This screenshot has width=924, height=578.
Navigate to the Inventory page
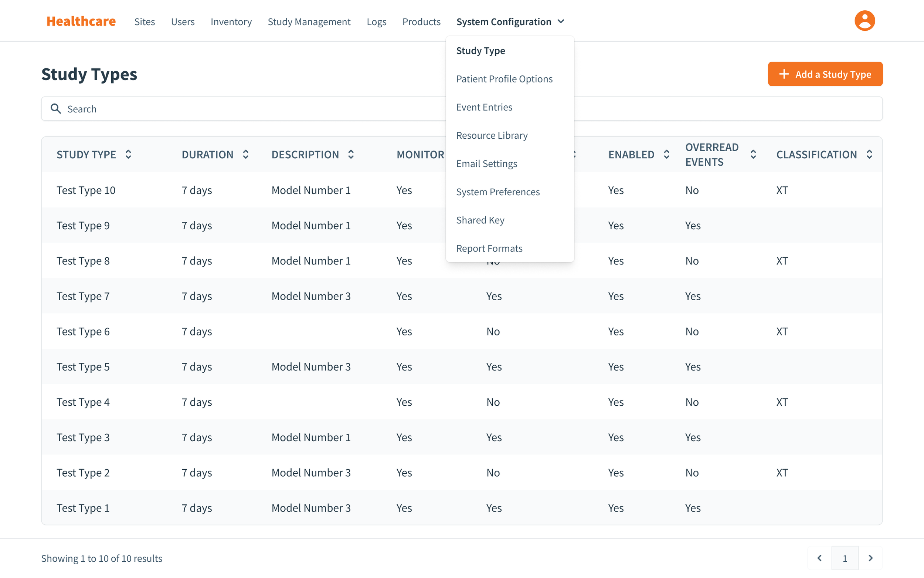pos(231,22)
